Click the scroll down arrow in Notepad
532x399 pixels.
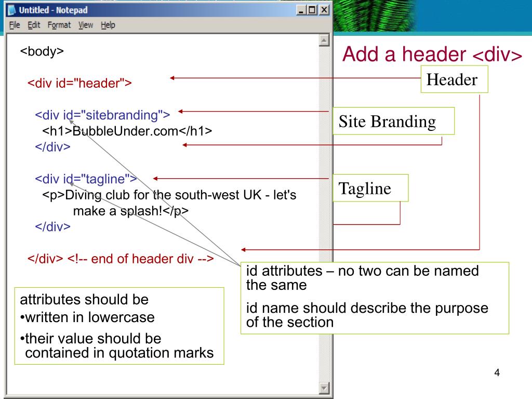point(324,388)
